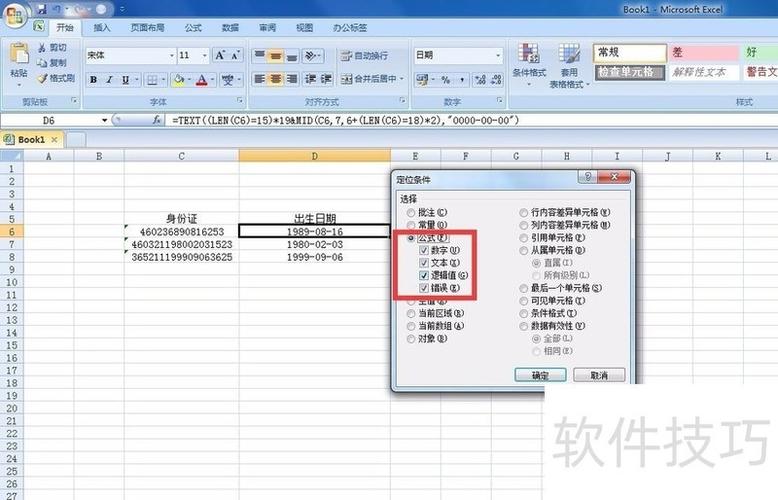Undo last action in quick access toolbar
The width and height of the screenshot is (778, 500).
pyautogui.click(x=58, y=9)
